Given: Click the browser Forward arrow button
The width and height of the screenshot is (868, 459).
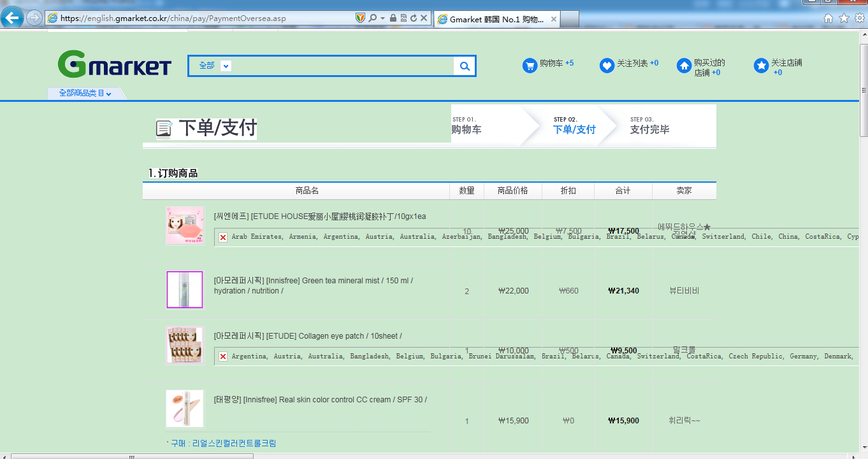Looking at the screenshot, I should 34,18.
